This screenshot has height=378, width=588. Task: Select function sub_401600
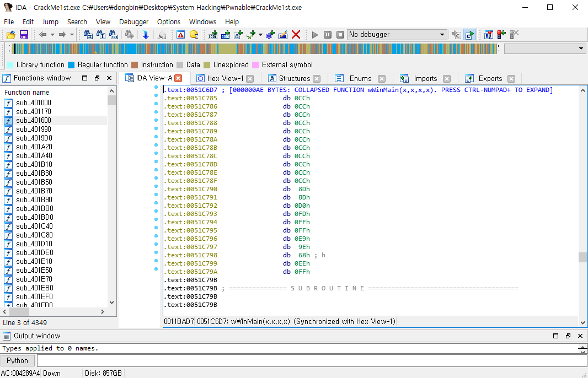[34, 120]
